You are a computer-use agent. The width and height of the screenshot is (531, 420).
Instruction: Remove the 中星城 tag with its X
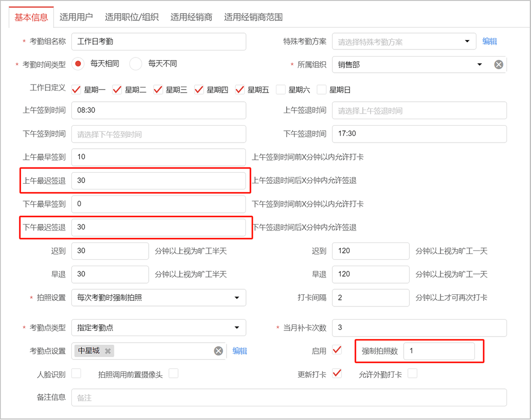pos(108,351)
